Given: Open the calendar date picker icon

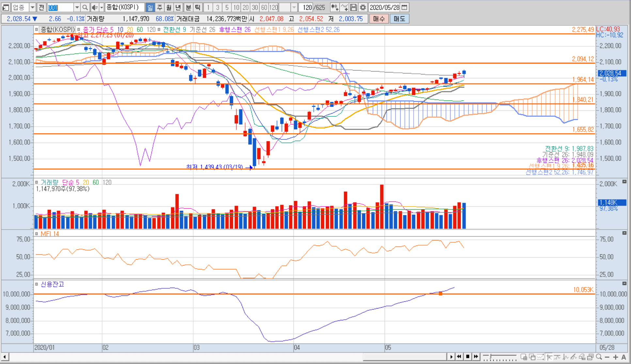Looking at the screenshot, I should [404, 7].
